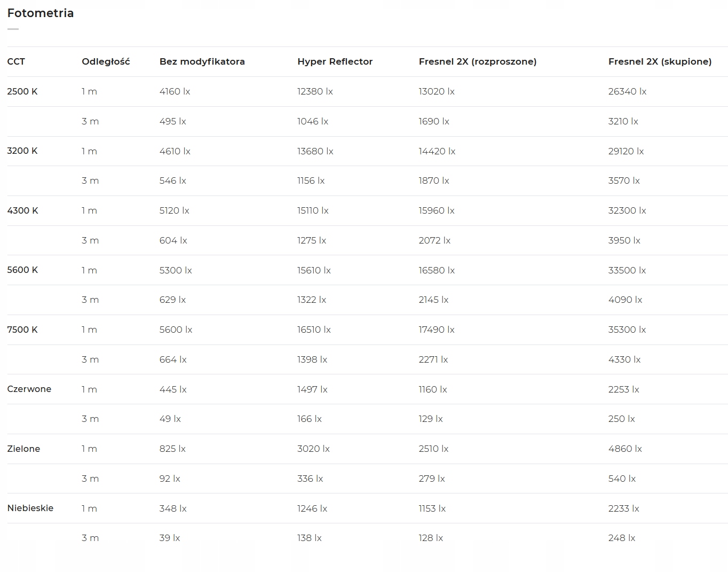Screen dimensions: 728x572
Task: Select the 2500 K row label
Action: (x=22, y=91)
